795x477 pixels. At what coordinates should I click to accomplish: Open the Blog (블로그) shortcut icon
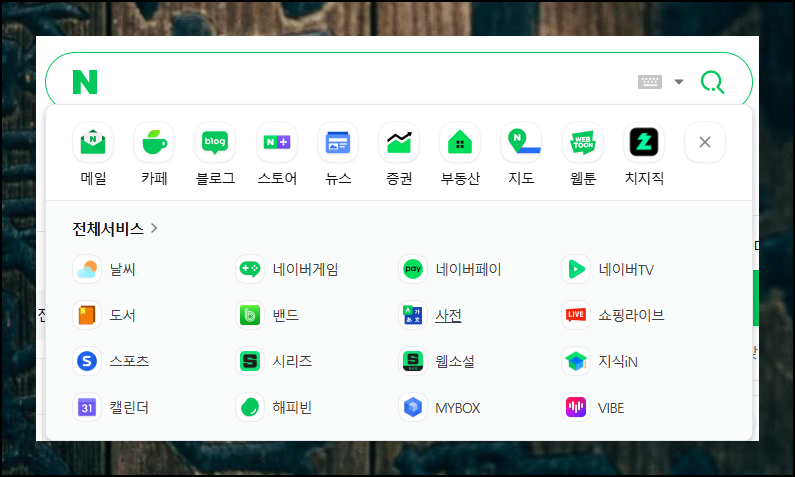tap(215, 142)
